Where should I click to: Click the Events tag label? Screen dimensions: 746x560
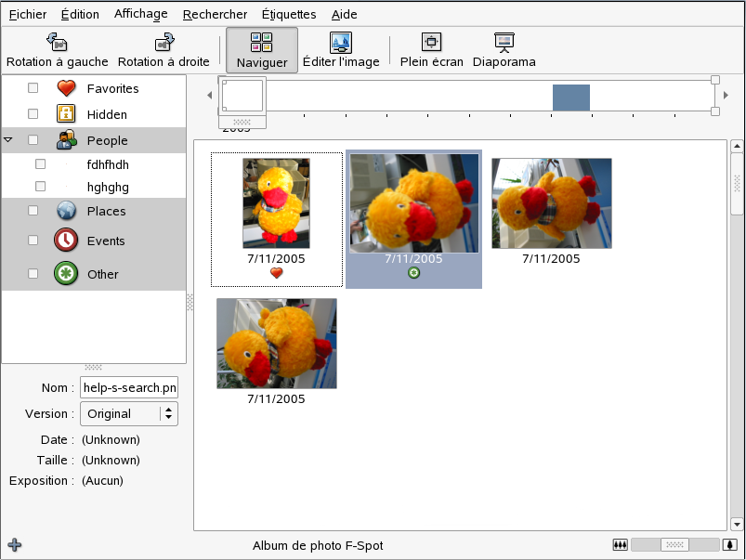point(106,241)
